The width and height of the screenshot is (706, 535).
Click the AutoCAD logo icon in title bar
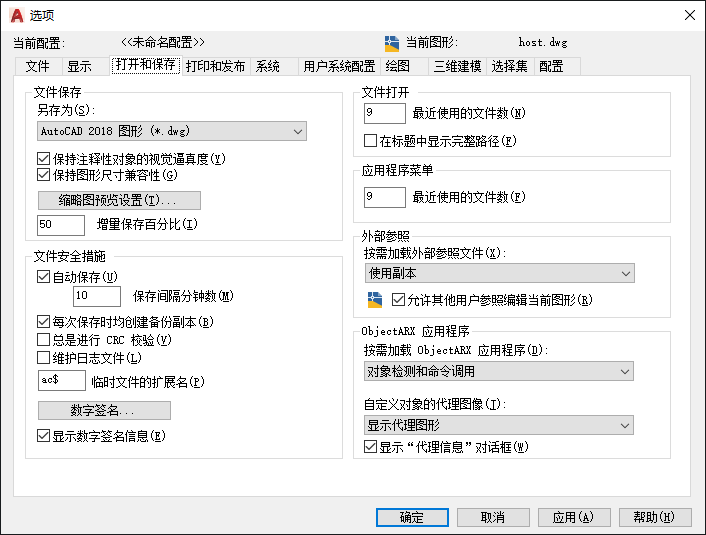[x=17, y=15]
